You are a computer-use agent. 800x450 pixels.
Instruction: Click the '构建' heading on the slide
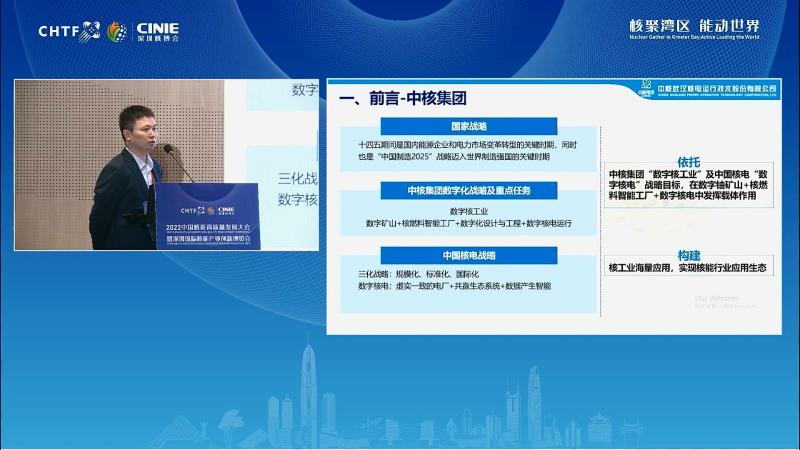pos(689,255)
